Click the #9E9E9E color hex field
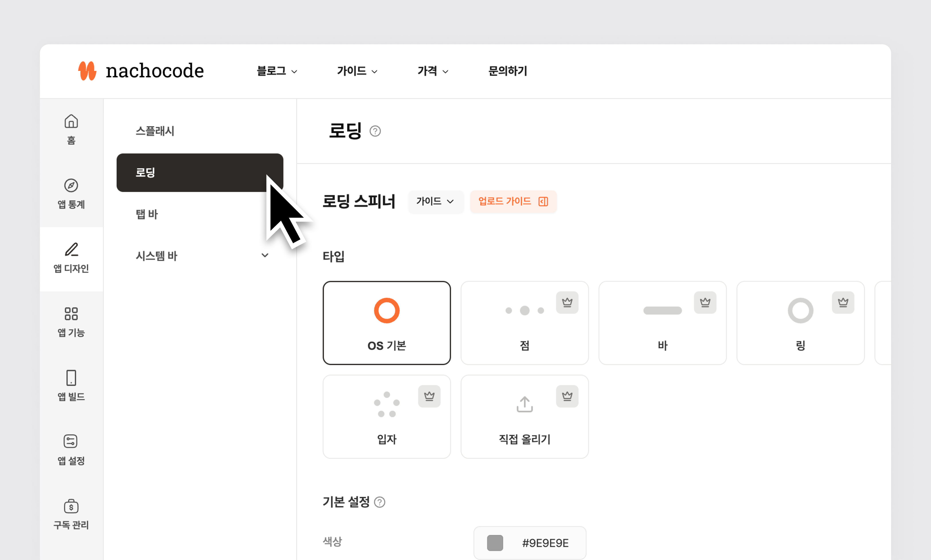The width and height of the screenshot is (931, 560). [530, 543]
